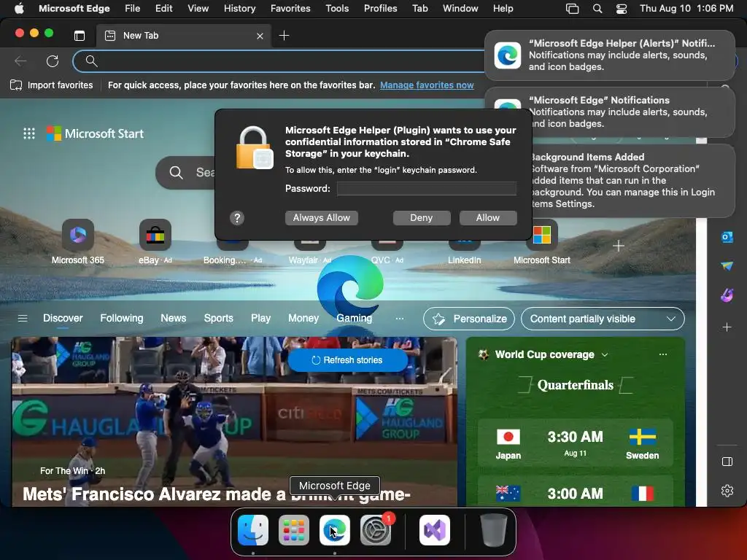Customize sidebar with plus icon
Image resolution: width=747 pixels, height=560 pixels.
click(x=727, y=327)
